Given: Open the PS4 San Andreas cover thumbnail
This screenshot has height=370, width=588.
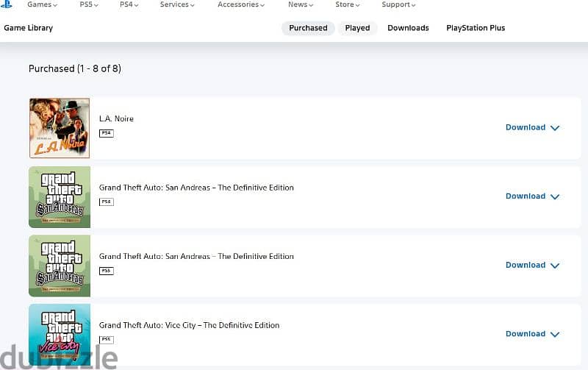Looking at the screenshot, I should pos(60,197).
